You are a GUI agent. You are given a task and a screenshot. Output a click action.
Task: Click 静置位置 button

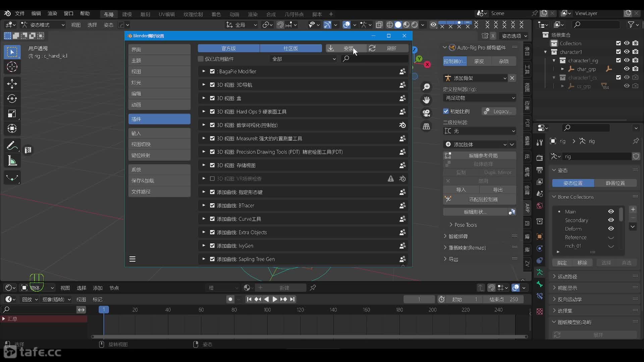point(615,183)
